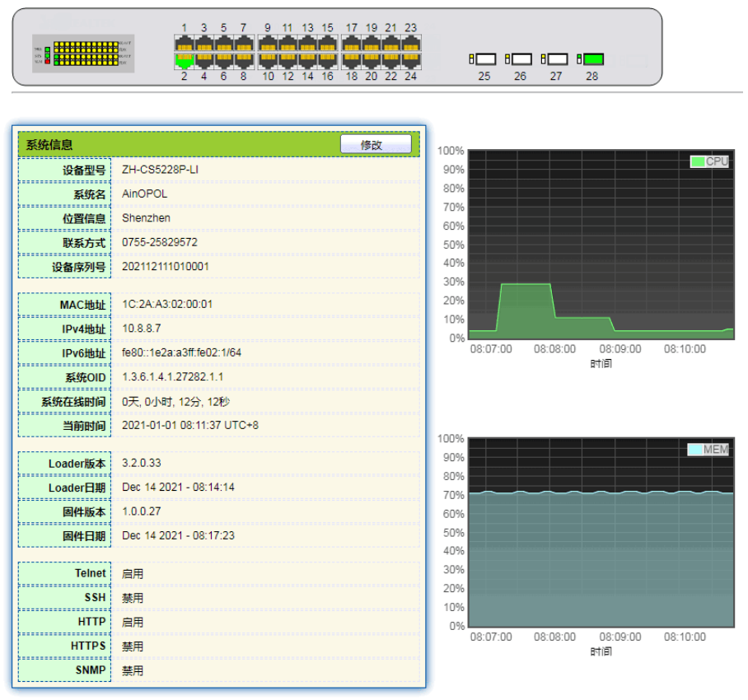The image size is (748, 700).
Task: Click SFP port 26 icon
Action: coord(521,59)
